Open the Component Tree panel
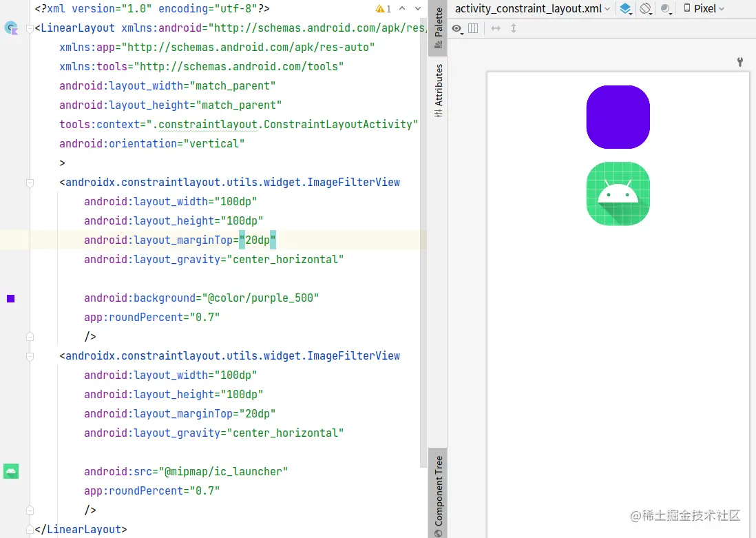This screenshot has width=756, height=538. (x=439, y=492)
